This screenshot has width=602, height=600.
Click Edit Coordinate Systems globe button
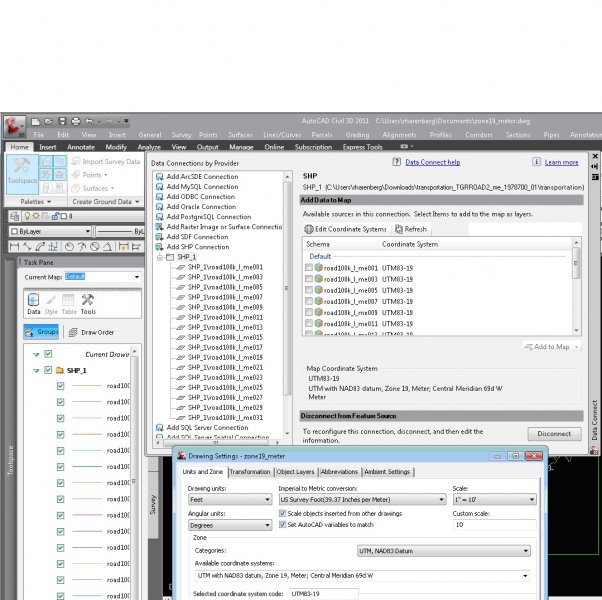point(346,229)
